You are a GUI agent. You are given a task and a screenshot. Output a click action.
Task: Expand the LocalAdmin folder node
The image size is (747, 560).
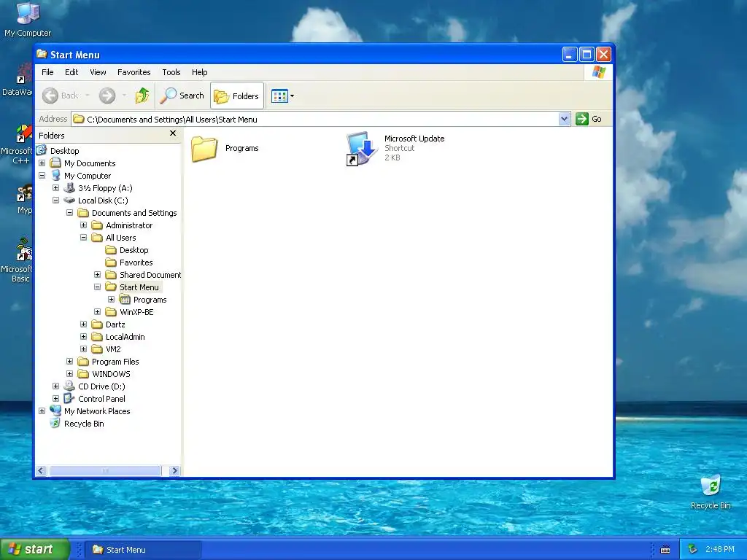pos(83,336)
